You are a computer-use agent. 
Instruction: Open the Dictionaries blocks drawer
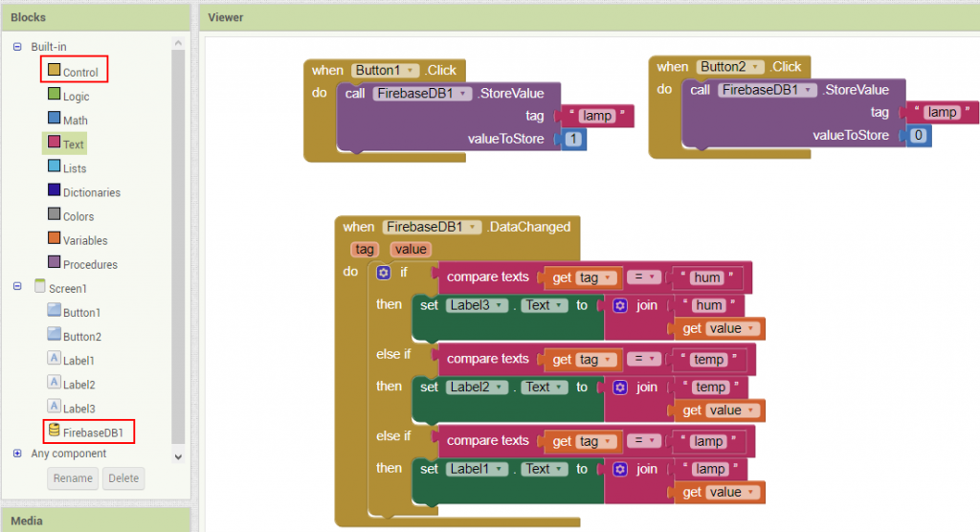click(84, 191)
